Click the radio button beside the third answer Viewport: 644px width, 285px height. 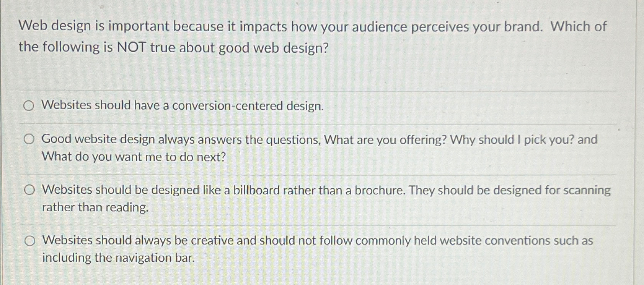point(30,190)
